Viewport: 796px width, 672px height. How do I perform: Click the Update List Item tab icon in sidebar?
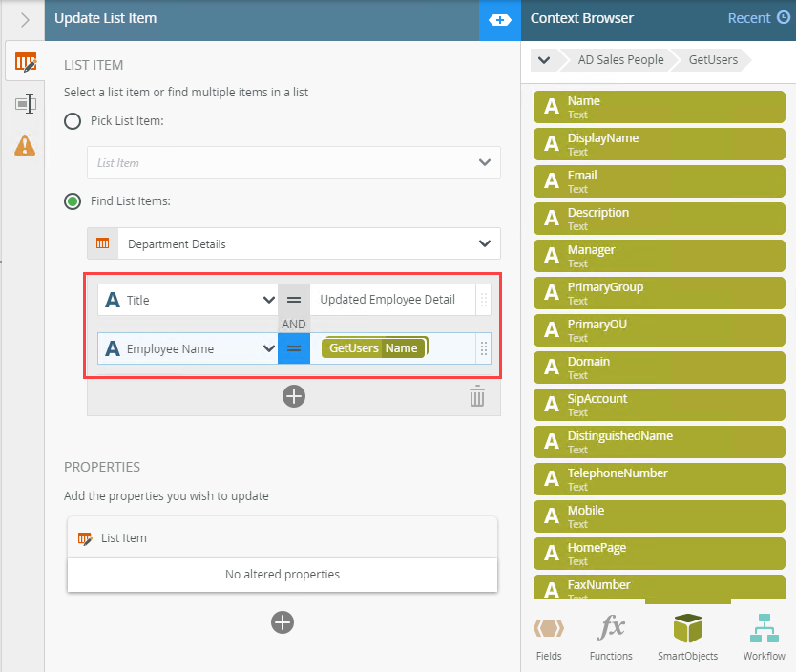(x=25, y=63)
